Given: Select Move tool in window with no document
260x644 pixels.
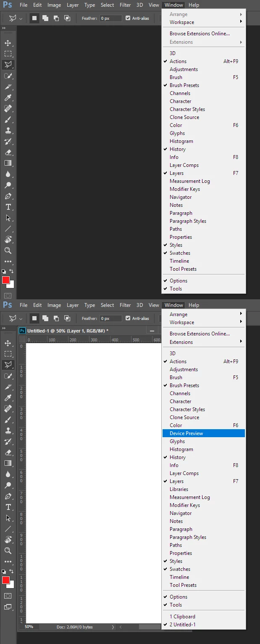Looking at the screenshot, I should [x=8, y=43].
